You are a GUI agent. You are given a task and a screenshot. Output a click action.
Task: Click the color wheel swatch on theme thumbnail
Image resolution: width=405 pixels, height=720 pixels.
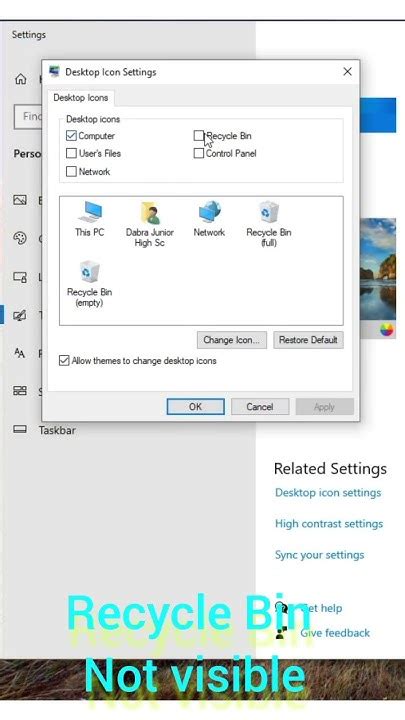[387, 329]
